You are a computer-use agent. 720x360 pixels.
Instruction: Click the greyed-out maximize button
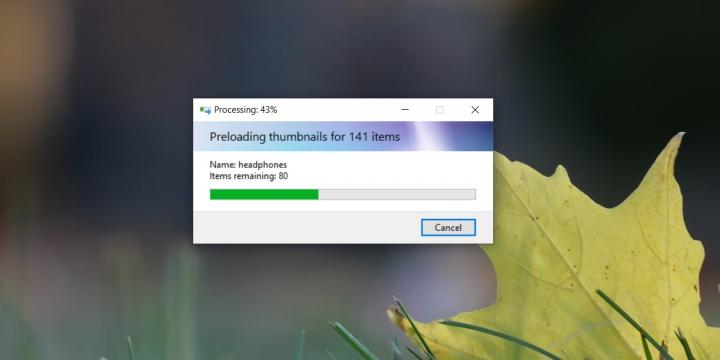(x=440, y=110)
